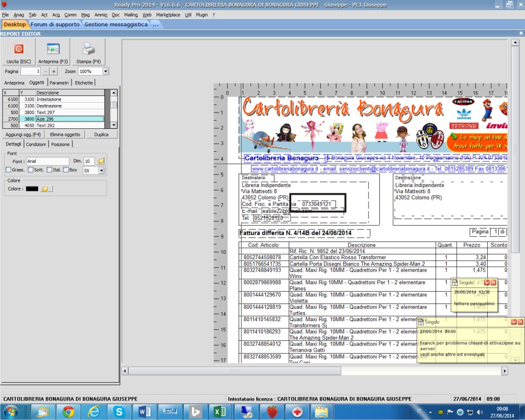
Task: Switch to the Condizioni tab
Action: 36,144
